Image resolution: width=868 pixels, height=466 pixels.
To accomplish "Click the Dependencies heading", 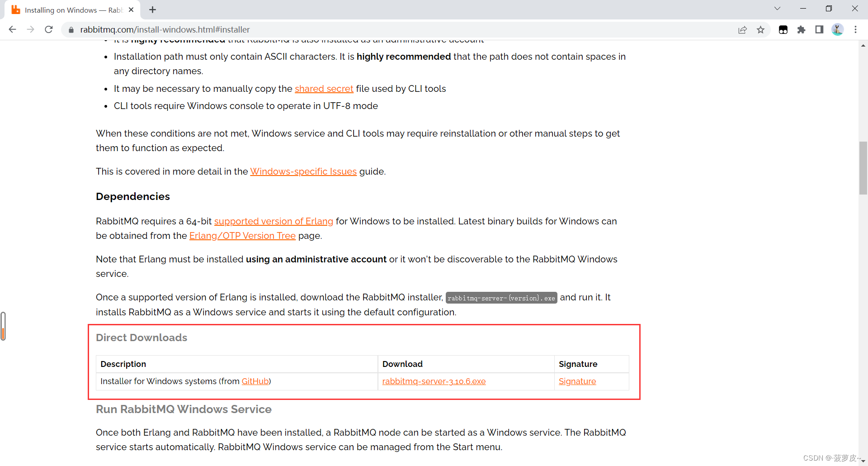I will 133,196.
